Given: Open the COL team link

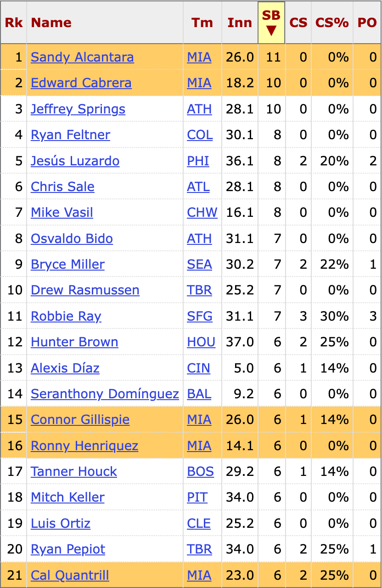Looking at the screenshot, I should click(200, 135).
